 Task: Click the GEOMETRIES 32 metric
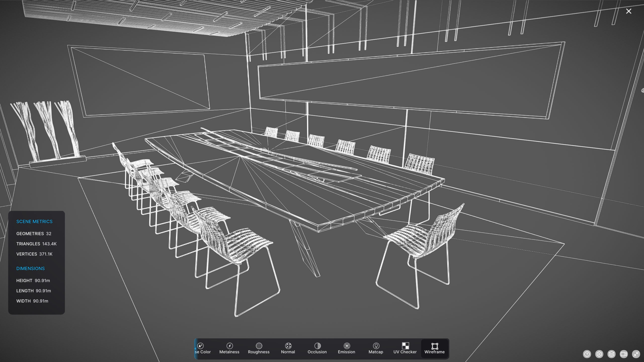[x=34, y=234]
